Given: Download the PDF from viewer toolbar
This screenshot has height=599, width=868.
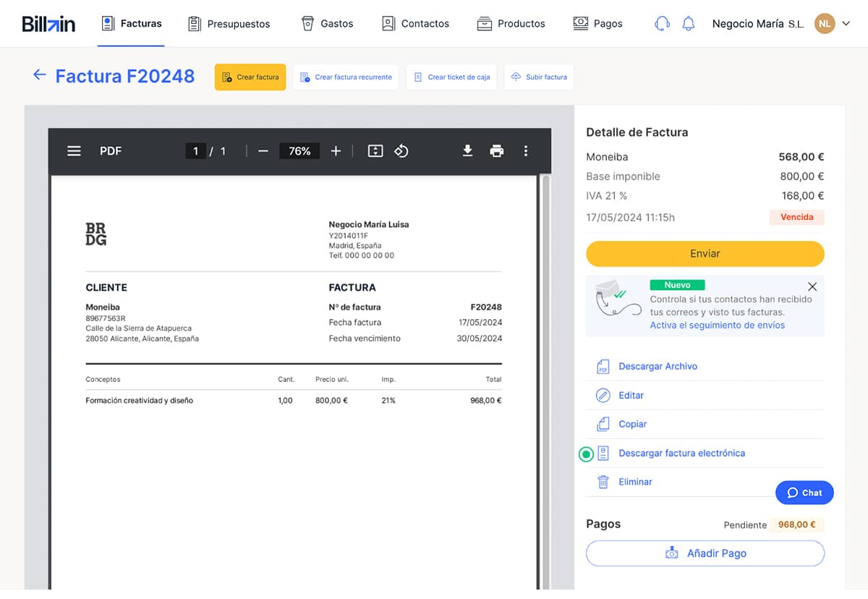Looking at the screenshot, I should click(468, 151).
